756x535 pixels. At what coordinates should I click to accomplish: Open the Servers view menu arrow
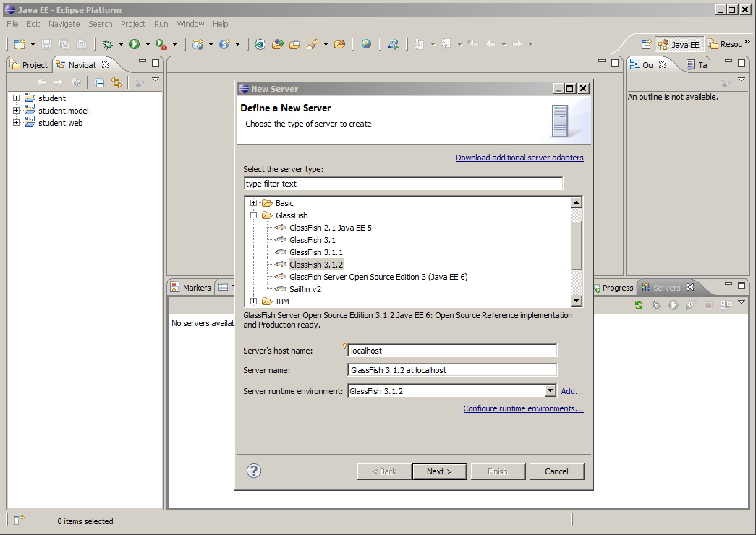click(742, 302)
